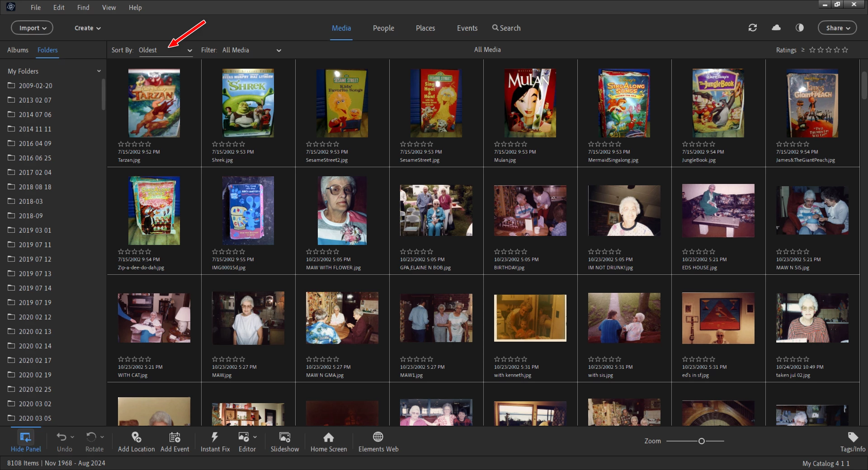Start the Slideshow icon
The width and height of the screenshot is (868, 470).
pos(285,437)
